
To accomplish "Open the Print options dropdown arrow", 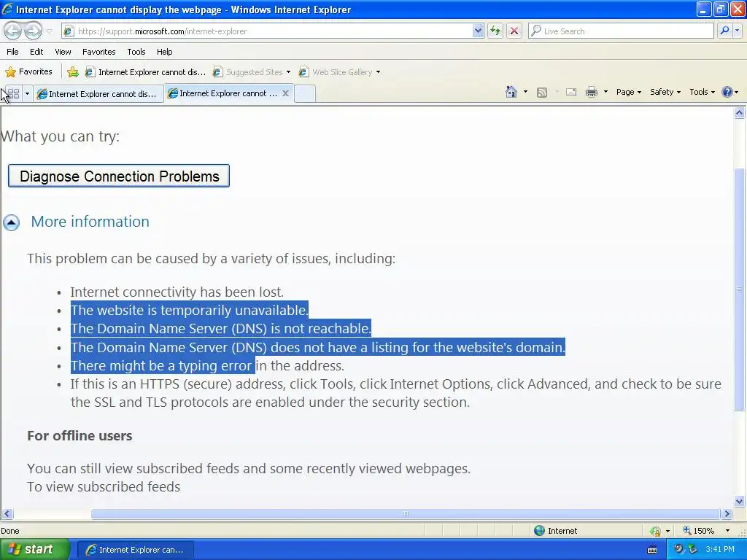I will point(605,92).
